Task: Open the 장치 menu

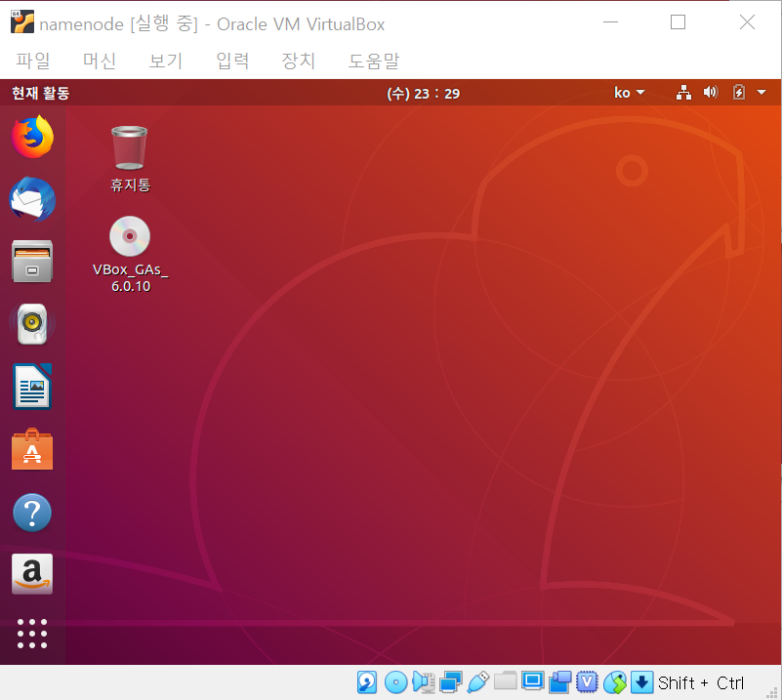Action: (298, 61)
